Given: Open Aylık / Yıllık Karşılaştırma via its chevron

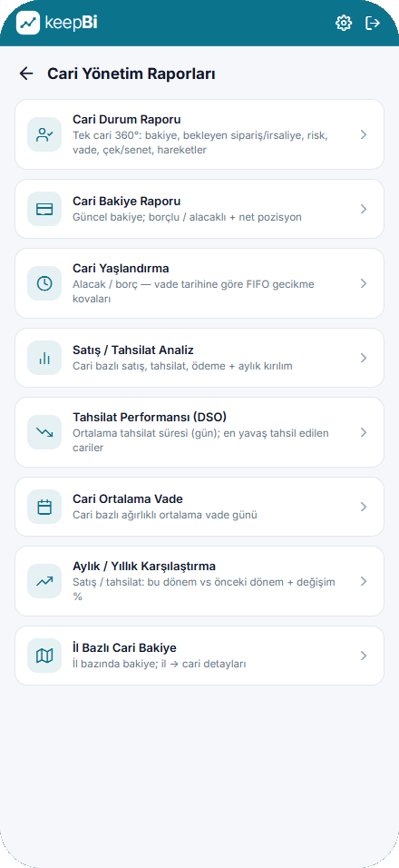Looking at the screenshot, I should (x=364, y=581).
